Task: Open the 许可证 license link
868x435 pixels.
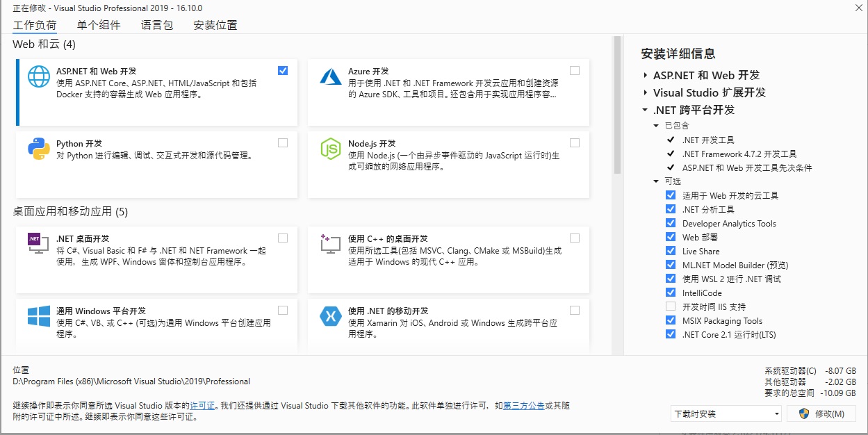Action: 202,406
